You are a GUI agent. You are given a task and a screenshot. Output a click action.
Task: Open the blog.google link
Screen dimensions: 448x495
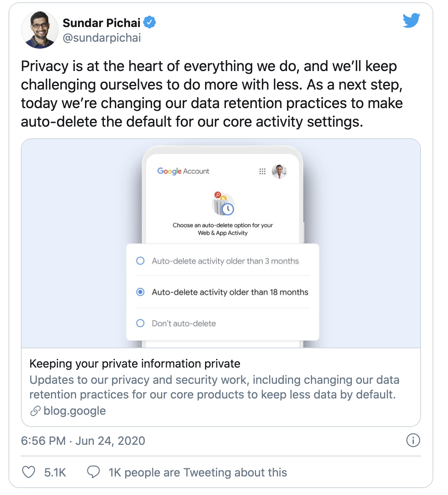click(x=75, y=411)
